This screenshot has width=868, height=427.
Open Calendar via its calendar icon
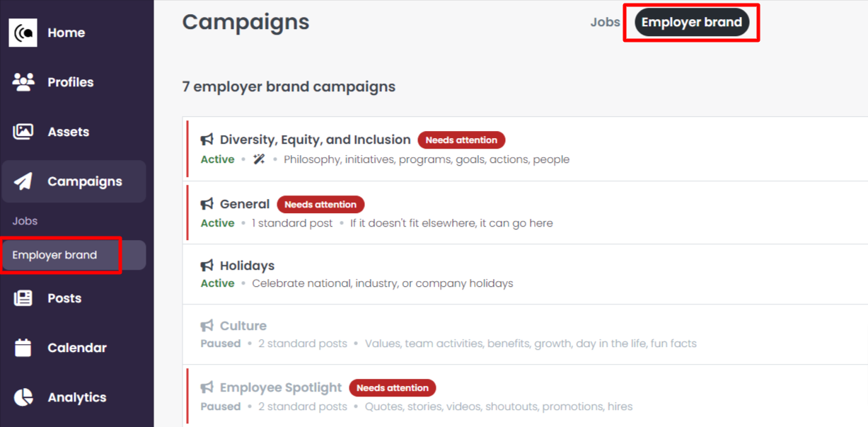point(23,348)
